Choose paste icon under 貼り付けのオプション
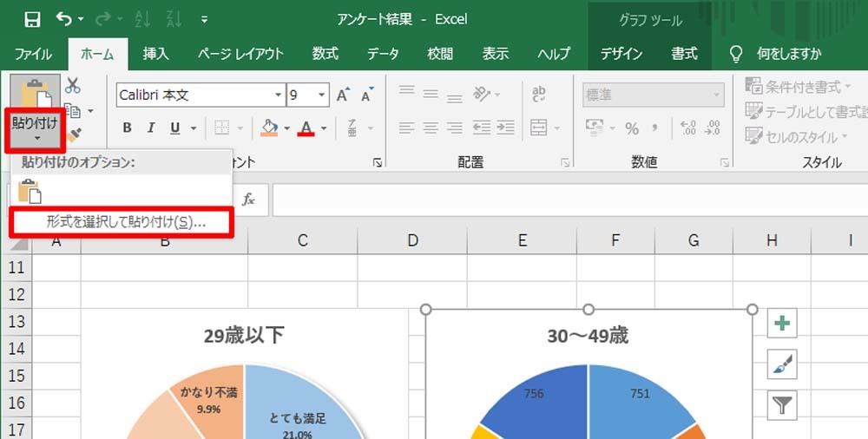The height and width of the screenshot is (439, 868). [30, 192]
